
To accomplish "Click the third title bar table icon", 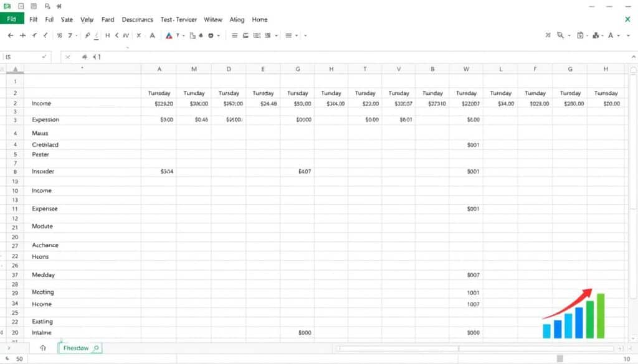I will click(34, 6).
